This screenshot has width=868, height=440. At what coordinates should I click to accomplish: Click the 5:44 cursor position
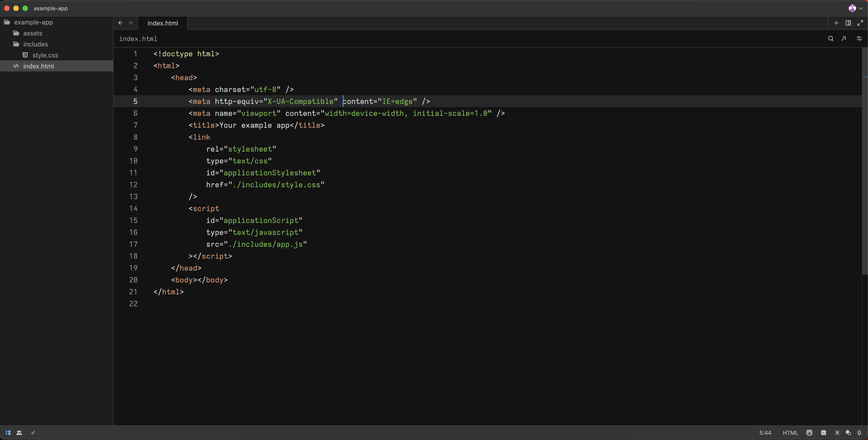click(x=765, y=433)
